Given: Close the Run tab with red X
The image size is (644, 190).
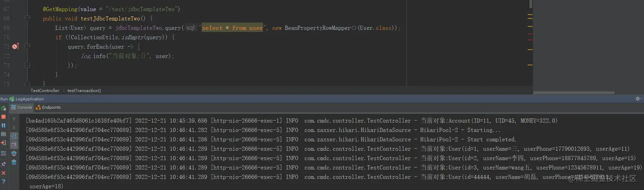Looking at the screenshot, I should tap(3, 173).
